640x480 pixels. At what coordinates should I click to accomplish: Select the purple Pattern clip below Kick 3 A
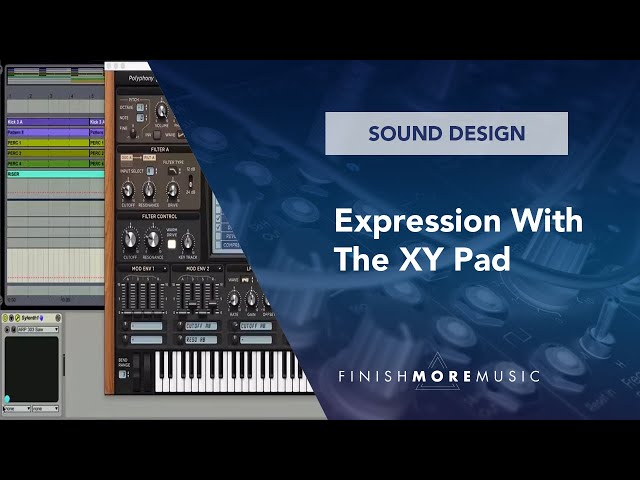(x=48, y=132)
